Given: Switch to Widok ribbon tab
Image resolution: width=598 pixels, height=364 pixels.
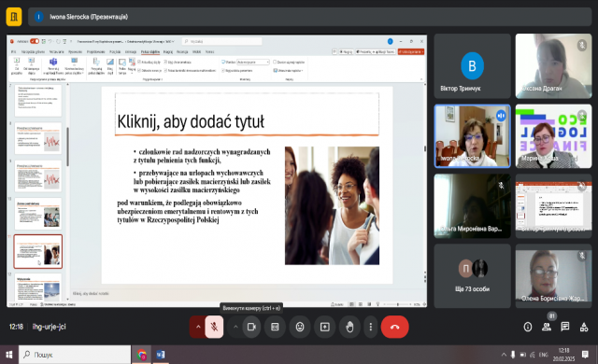Looking at the screenshot, I should 197,51.
